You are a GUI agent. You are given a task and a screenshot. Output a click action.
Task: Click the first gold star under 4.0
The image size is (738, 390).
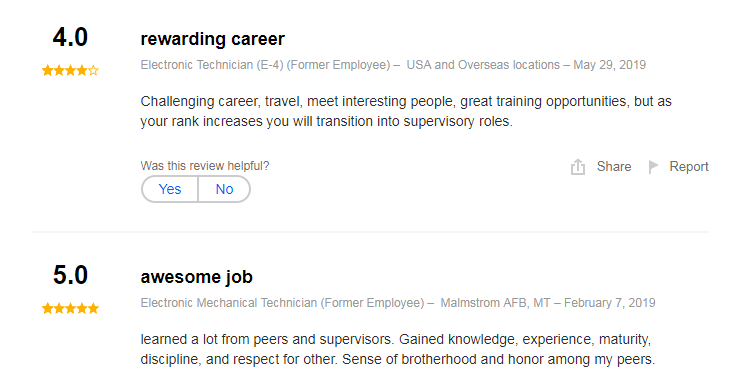click(48, 71)
